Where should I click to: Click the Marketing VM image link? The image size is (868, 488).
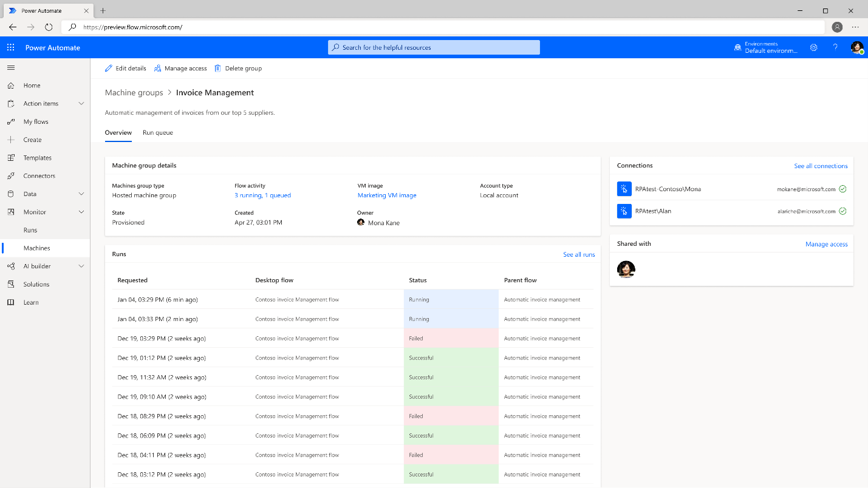(387, 195)
